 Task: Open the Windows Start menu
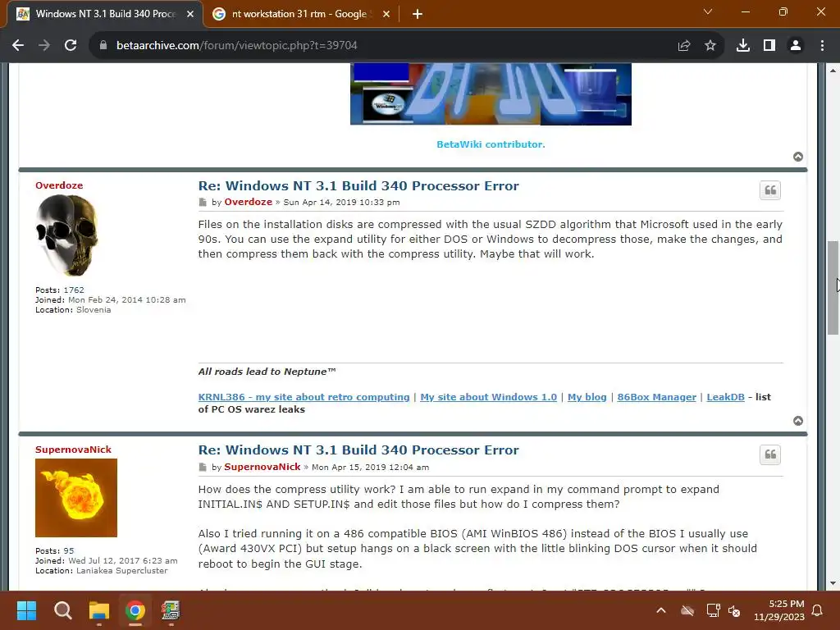(26, 610)
